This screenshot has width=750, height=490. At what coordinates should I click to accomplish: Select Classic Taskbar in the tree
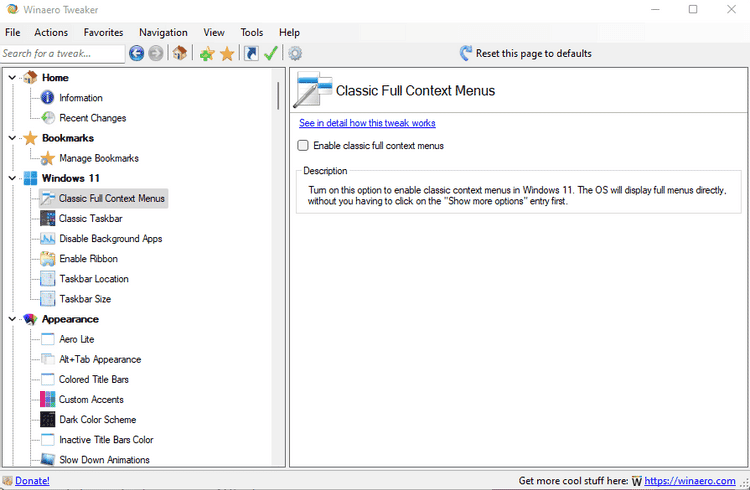[90, 218]
